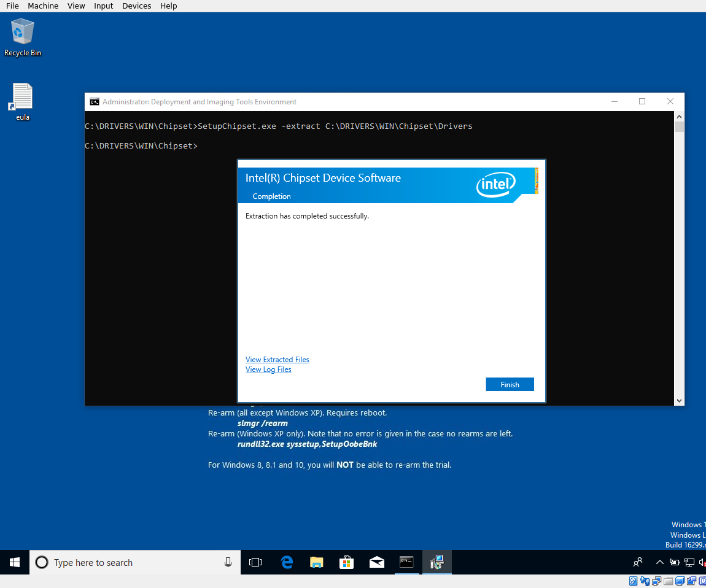Open Microsoft Store from taskbar
This screenshot has width=706, height=588.
point(346,562)
